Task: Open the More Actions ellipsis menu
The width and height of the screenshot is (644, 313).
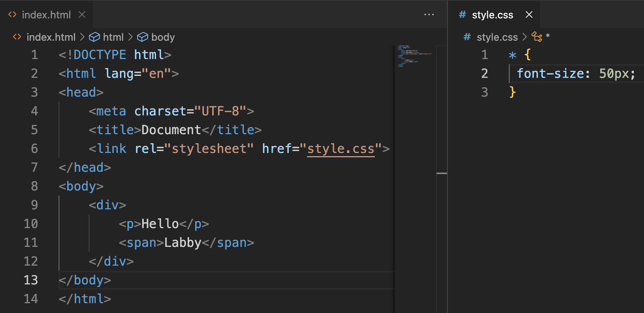Action: 429,15
